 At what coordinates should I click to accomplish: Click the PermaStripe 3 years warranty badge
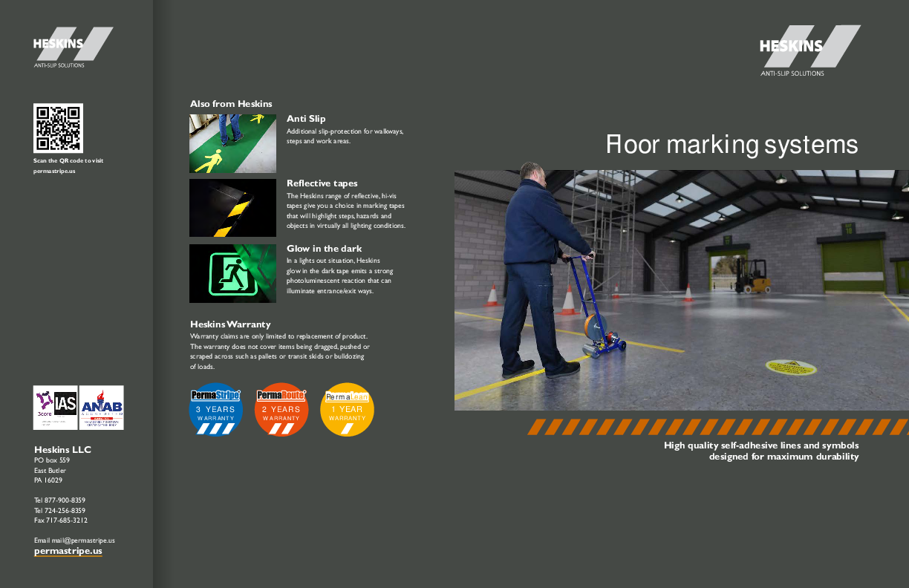click(x=216, y=409)
